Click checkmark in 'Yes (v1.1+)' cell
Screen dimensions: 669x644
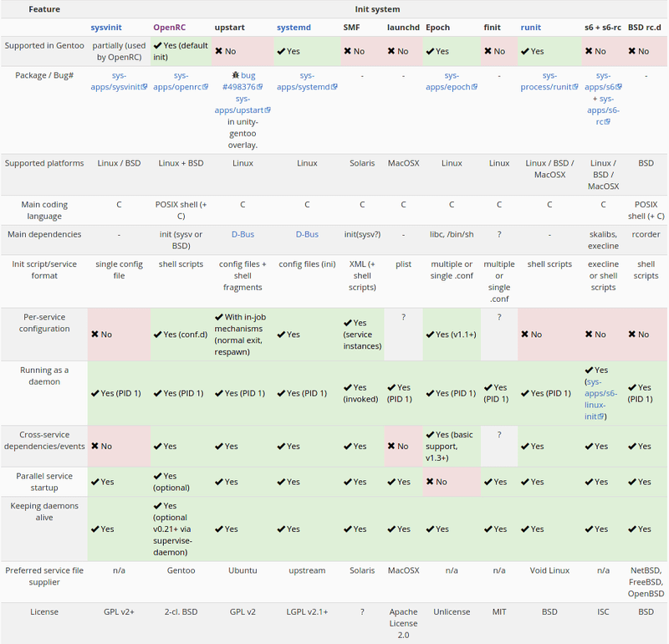pyautogui.click(x=430, y=335)
